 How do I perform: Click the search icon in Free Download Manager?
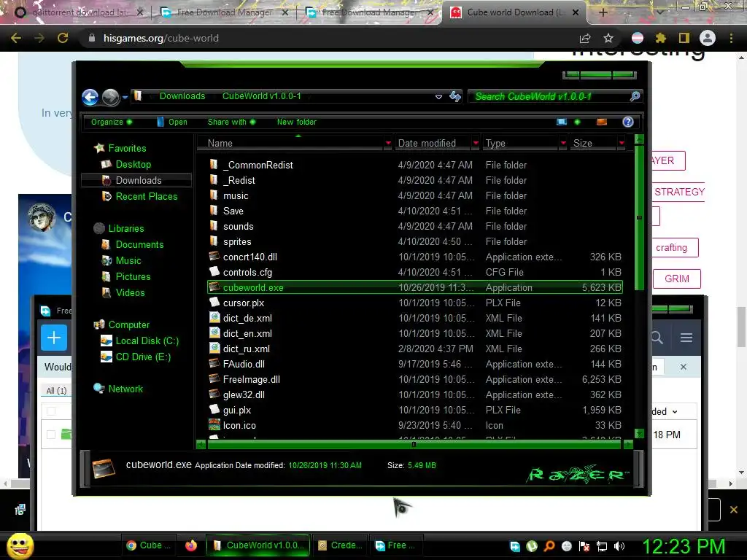657,338
